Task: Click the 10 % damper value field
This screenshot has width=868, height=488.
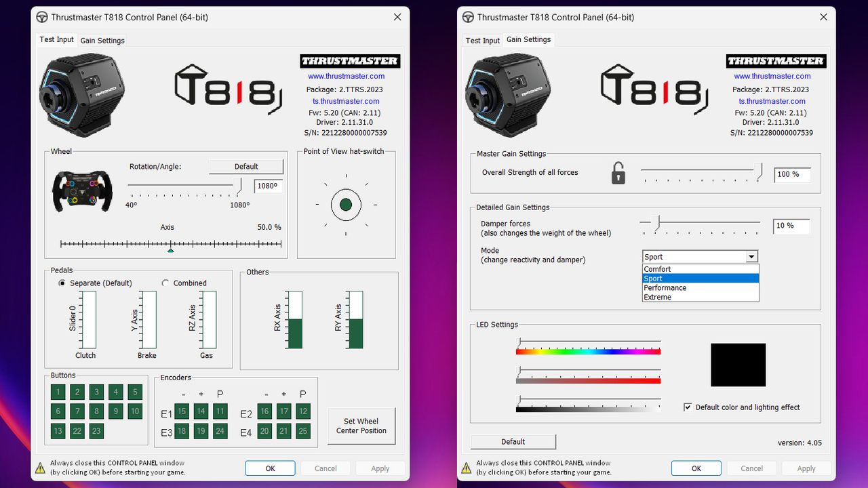Action: [792, 226]
